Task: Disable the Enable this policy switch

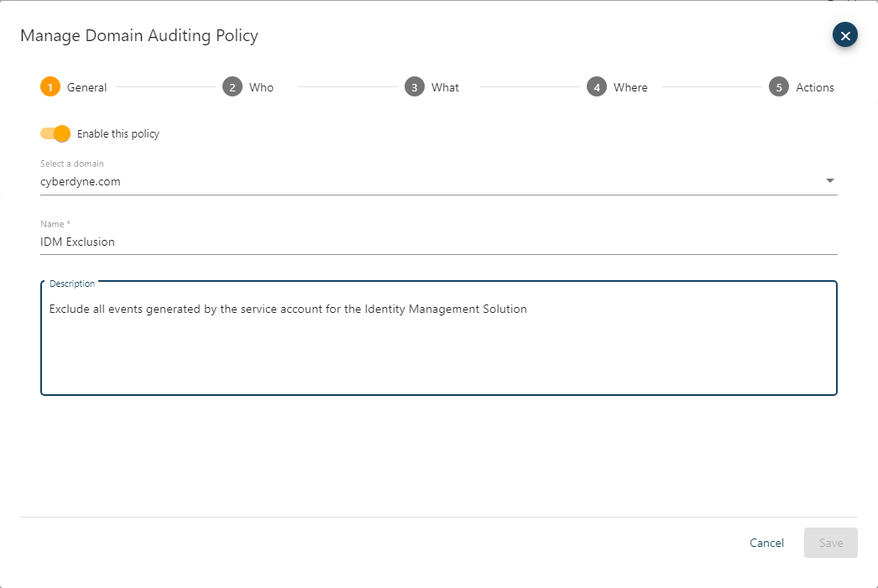Action: [55, 133]
